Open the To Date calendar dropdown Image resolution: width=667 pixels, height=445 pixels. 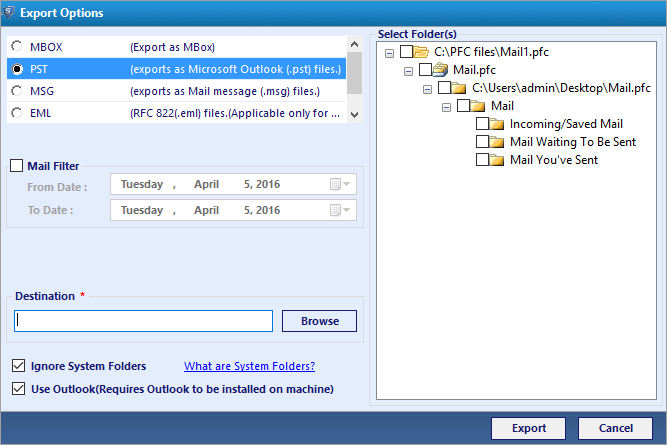click(x=340, y=210)
